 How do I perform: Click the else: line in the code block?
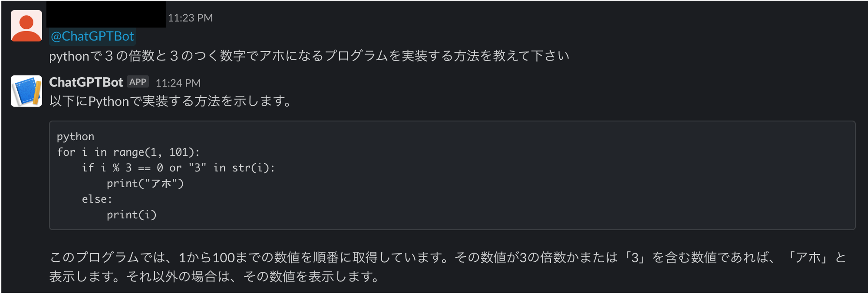coord(96,199)
